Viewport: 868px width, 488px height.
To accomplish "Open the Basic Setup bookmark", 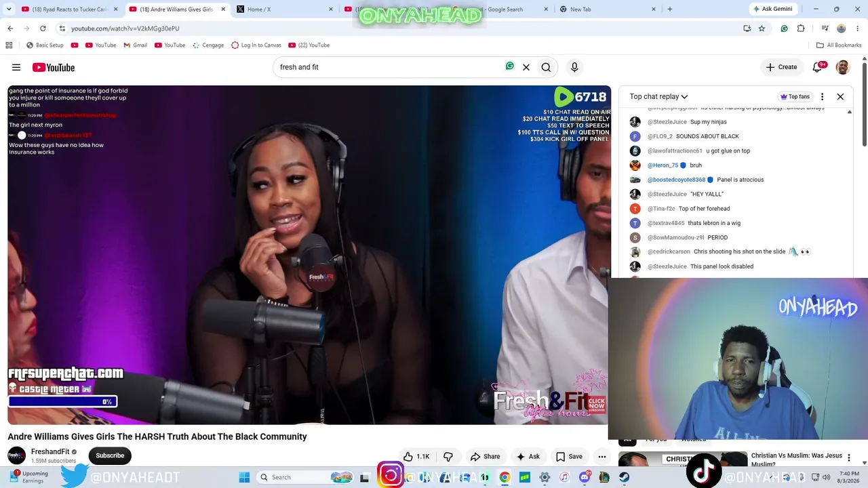I will pos(45,45).
